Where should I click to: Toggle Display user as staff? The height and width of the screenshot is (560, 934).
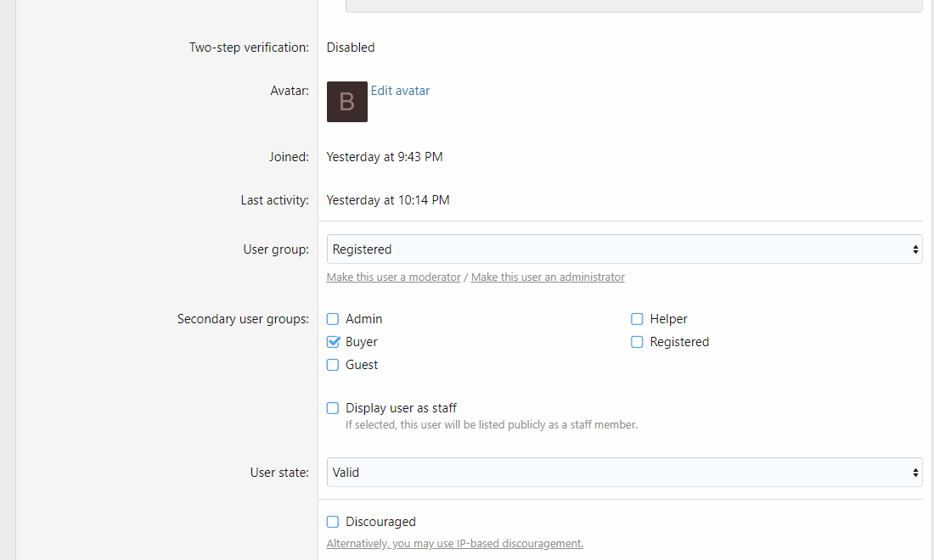pos(333,408)
